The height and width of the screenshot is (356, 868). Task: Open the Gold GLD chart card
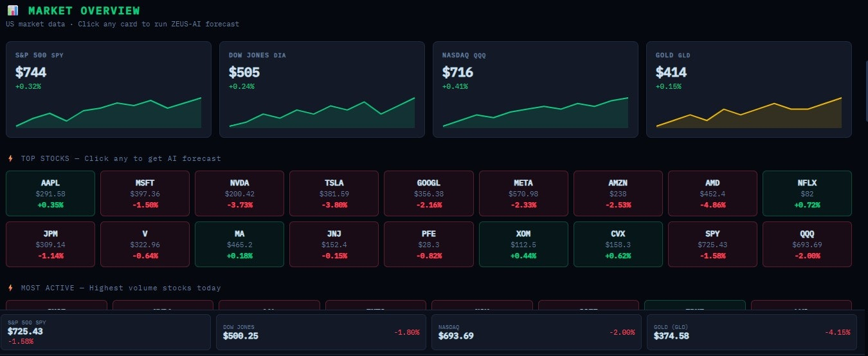click(x=749, y=89)
